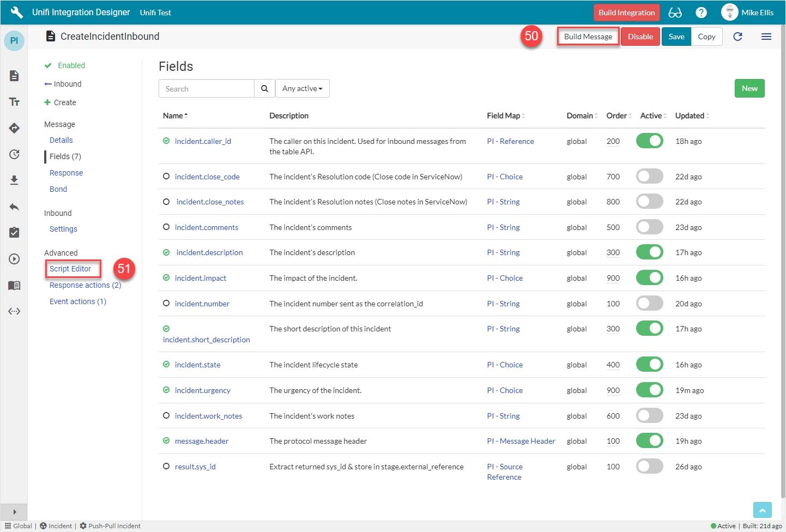The height and width of the screenshot is (532, 786).
Task: Open the Any active filter dropdown
Action: (302, 89)
